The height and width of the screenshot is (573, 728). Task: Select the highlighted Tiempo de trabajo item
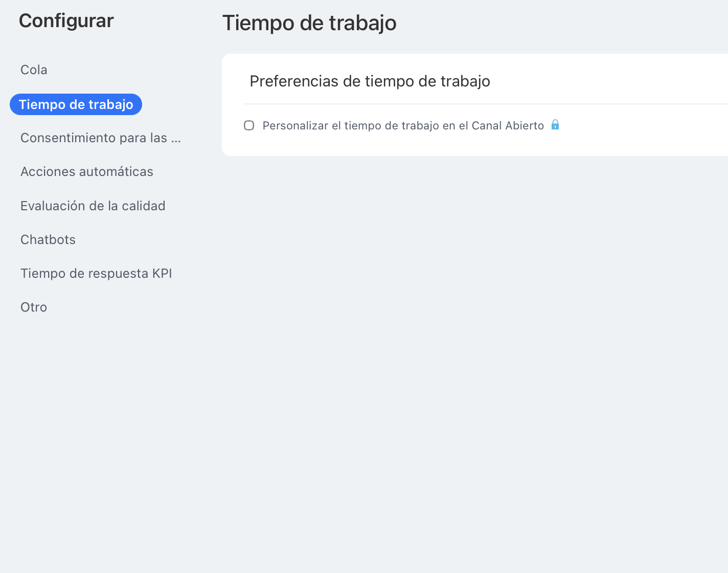[76, 104]
